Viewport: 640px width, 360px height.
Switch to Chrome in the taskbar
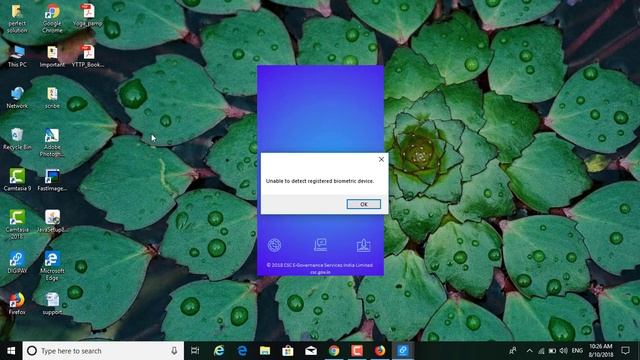334,351
